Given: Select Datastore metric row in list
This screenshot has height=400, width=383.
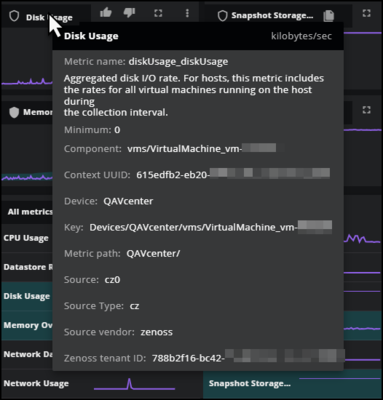Looking at the screenshot, I should click(x=28, y=267).
